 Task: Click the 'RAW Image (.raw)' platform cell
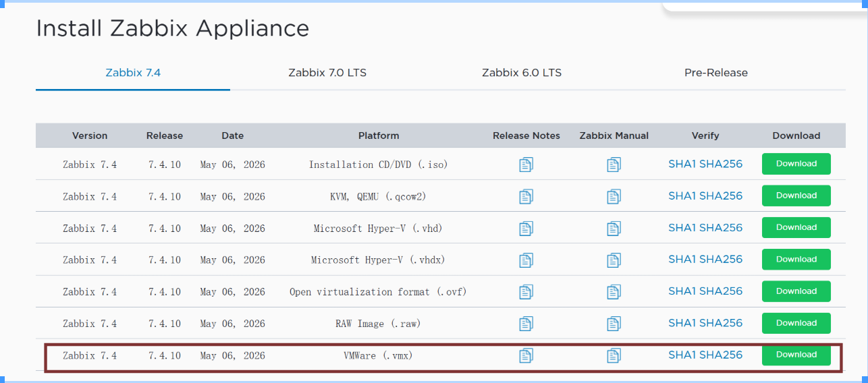(x=378, y=324)
